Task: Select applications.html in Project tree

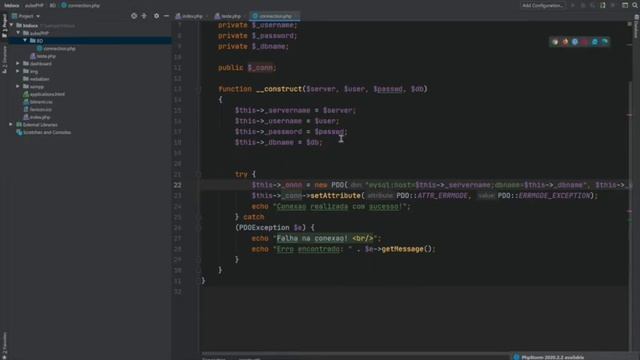Action: (x=44, y=94)
